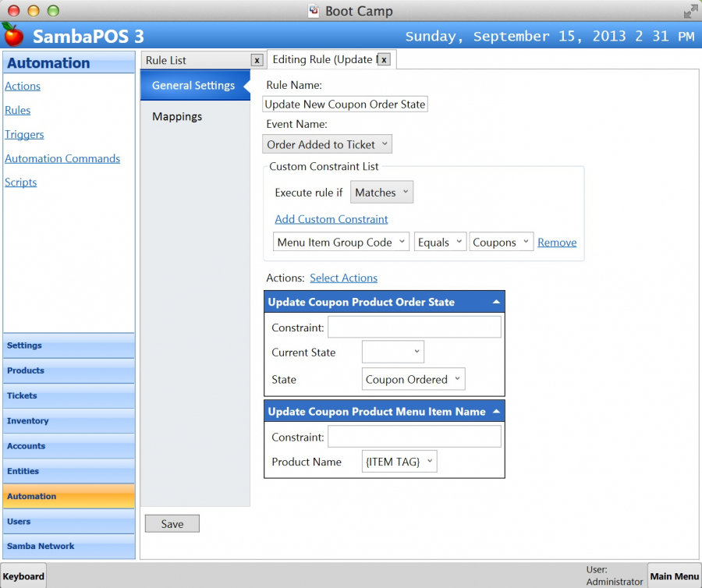The width and height of the screenshot is (702, 588).
Task: Click the fullscreen arrows icon in title bar
Action: click(x=690, y=11)
